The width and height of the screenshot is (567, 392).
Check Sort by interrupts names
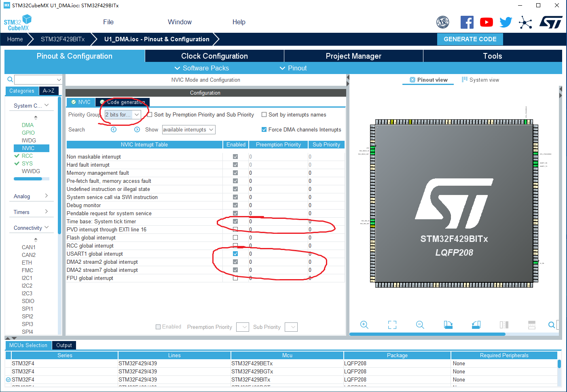(x=264, y=114)
